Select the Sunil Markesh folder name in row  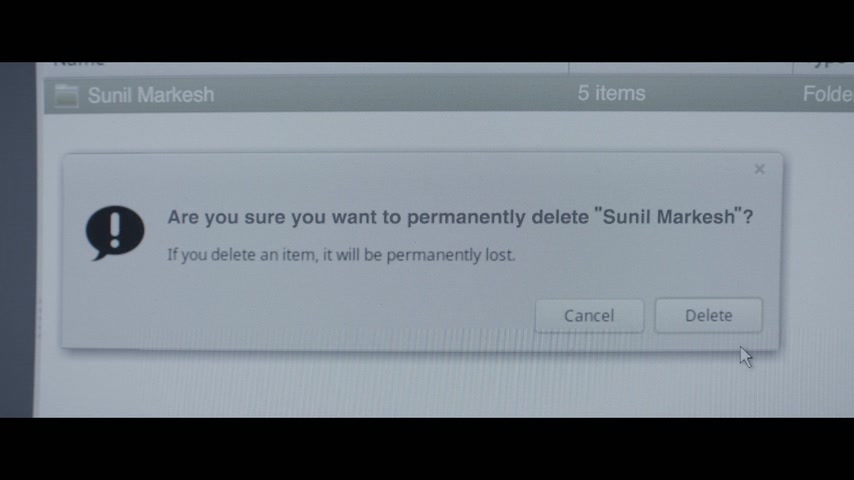151,95
